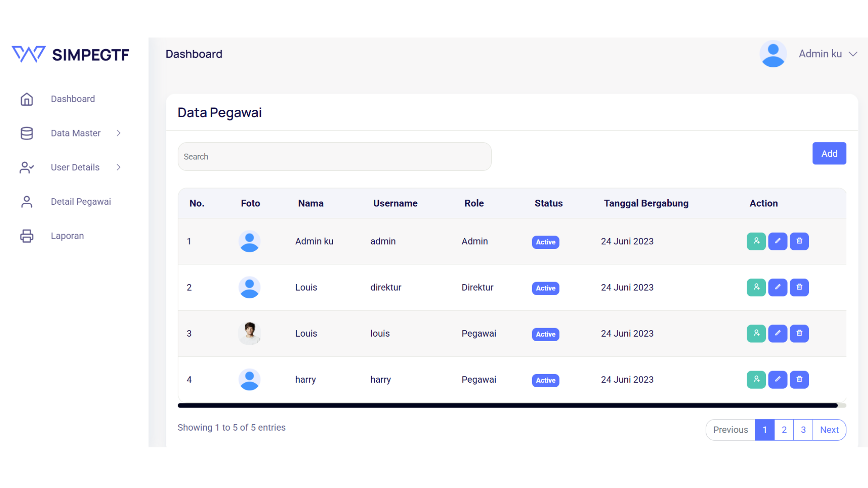868x488 pixels.
Task: Click the trash icon in row number 3
Action: [799, 333]
